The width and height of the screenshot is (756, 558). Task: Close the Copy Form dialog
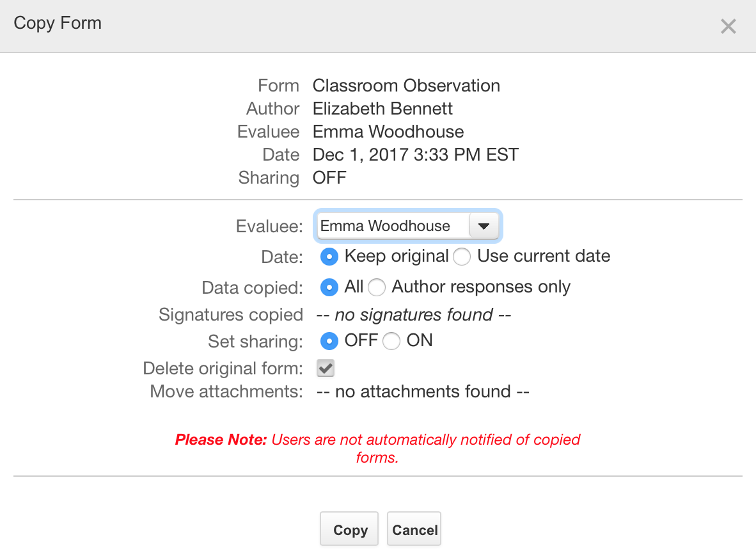point(728,26)
